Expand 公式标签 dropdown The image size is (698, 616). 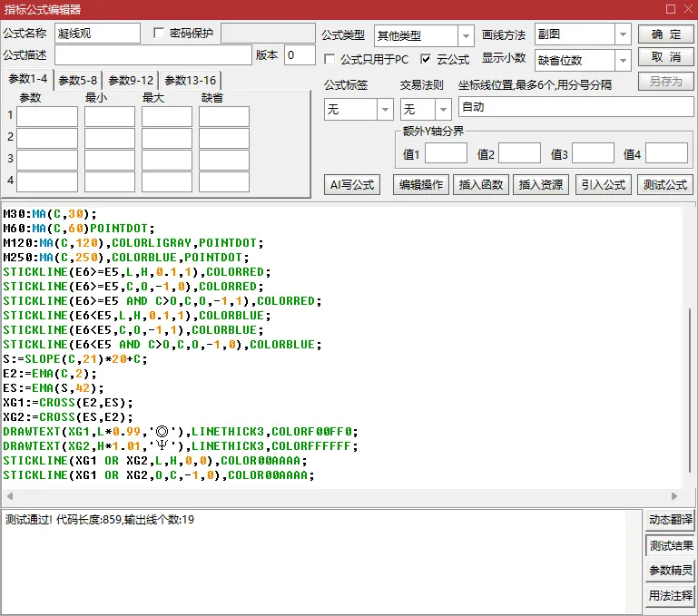pos(385,109)
